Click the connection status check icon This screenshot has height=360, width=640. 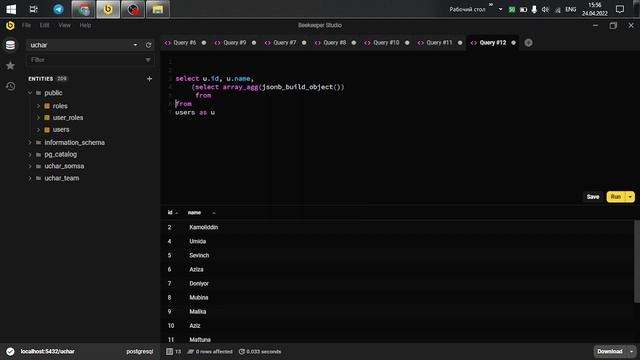[10, 351]
